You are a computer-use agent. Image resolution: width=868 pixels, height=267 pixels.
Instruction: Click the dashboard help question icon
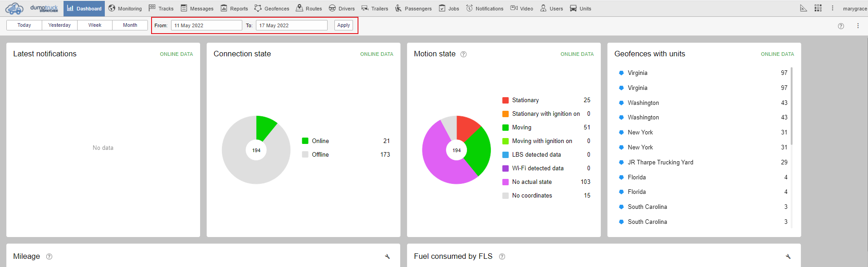click(841, 26)
